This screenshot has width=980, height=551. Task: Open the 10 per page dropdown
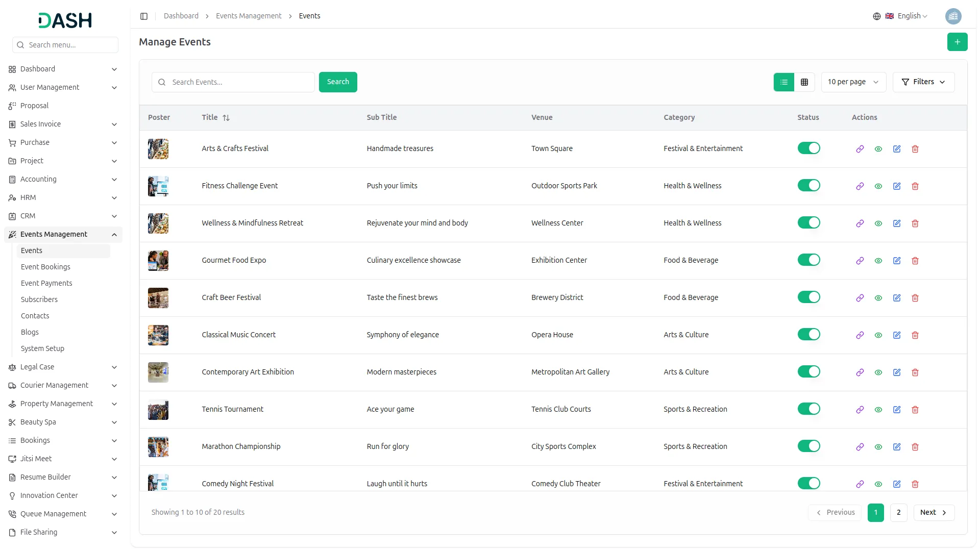coord(853,82)
